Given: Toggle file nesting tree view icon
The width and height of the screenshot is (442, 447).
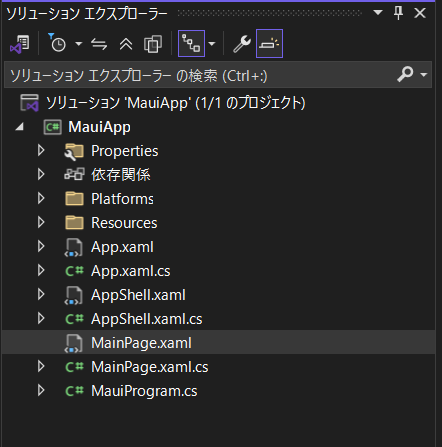Looking at the screenshot, I should pos(191,44).
